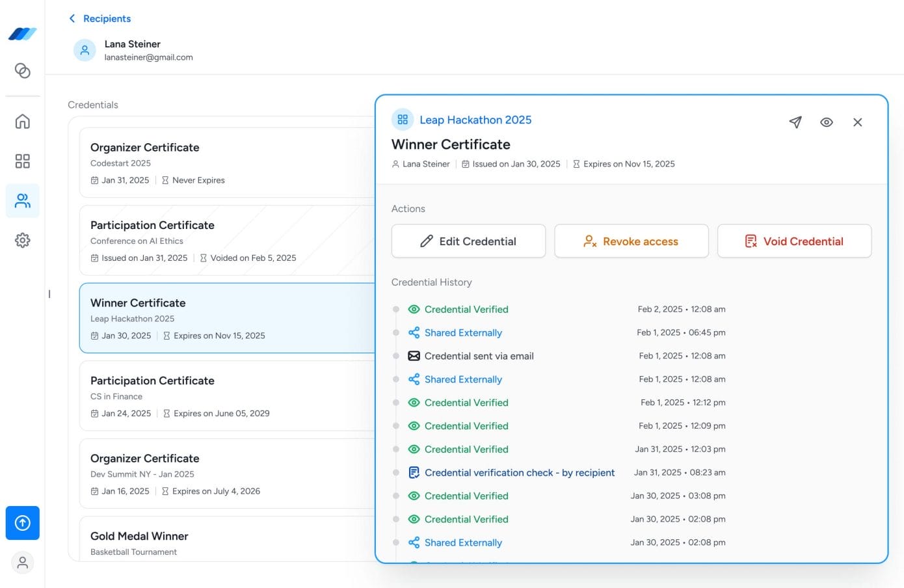Toggle the eye preview icon in panel header
Viewport: 904px width, 588px height.
826,122
